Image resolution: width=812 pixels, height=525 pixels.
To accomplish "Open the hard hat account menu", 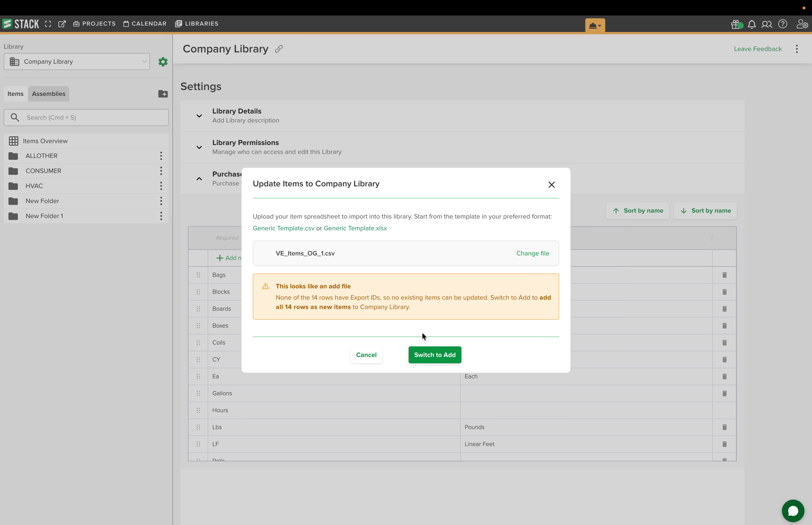I will [595, 26].
